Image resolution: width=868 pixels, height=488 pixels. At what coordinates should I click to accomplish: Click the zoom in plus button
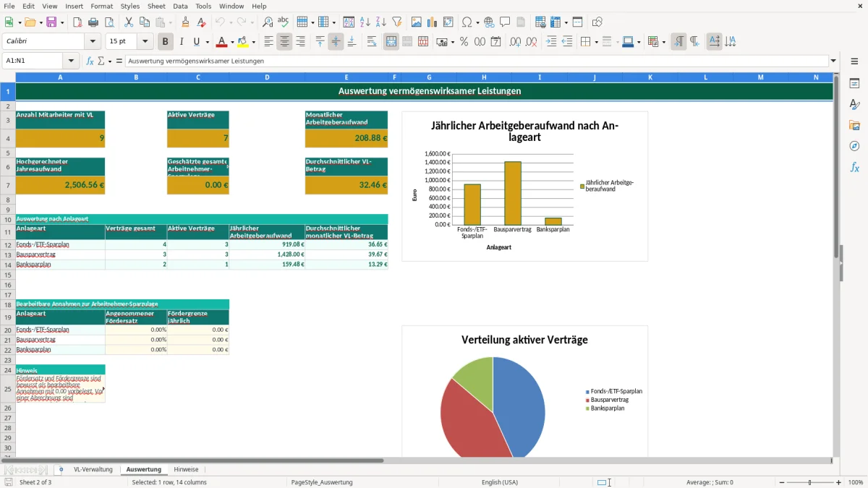[x=838, y=482]
